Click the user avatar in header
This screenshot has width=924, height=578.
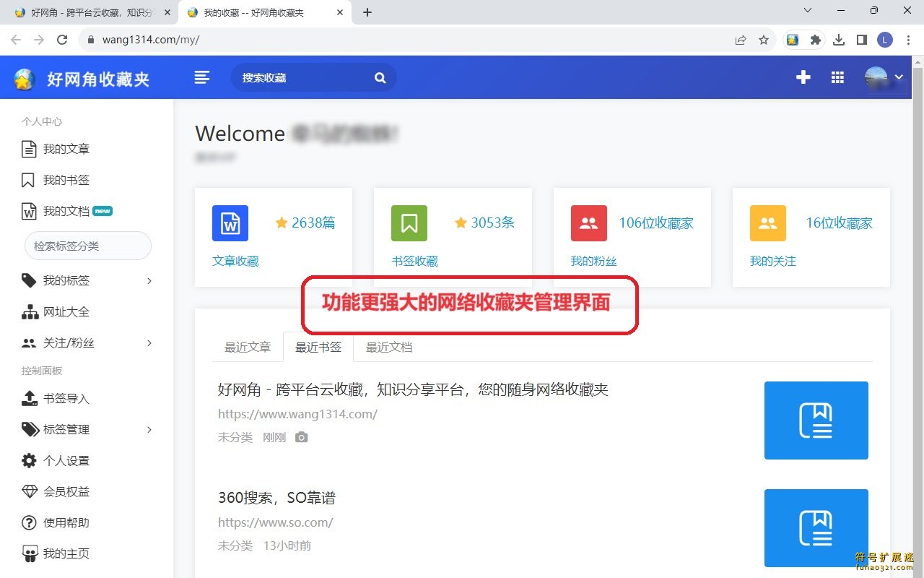point(876,77)
